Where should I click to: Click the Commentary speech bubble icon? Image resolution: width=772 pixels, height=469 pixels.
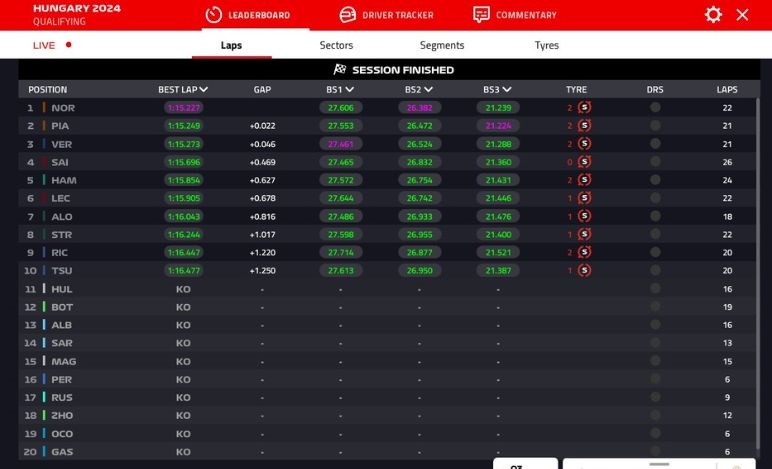pyautogui.click(x=481, y=15)
